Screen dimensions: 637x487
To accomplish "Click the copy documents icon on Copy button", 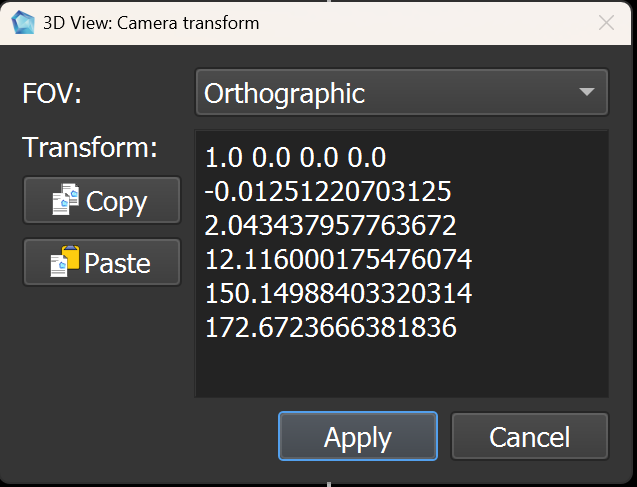I will click(x=65, y=199).
